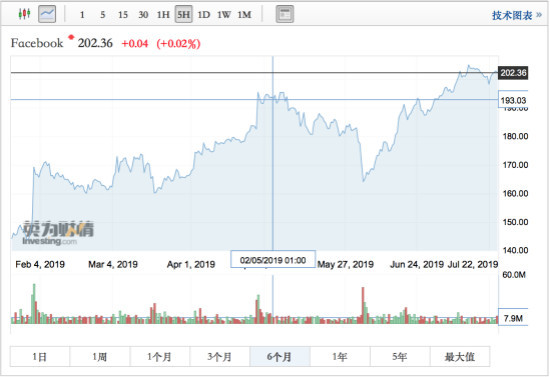Click the Jun 24, 2019 axis label
550x377 pixels.
tap(417, 264)
